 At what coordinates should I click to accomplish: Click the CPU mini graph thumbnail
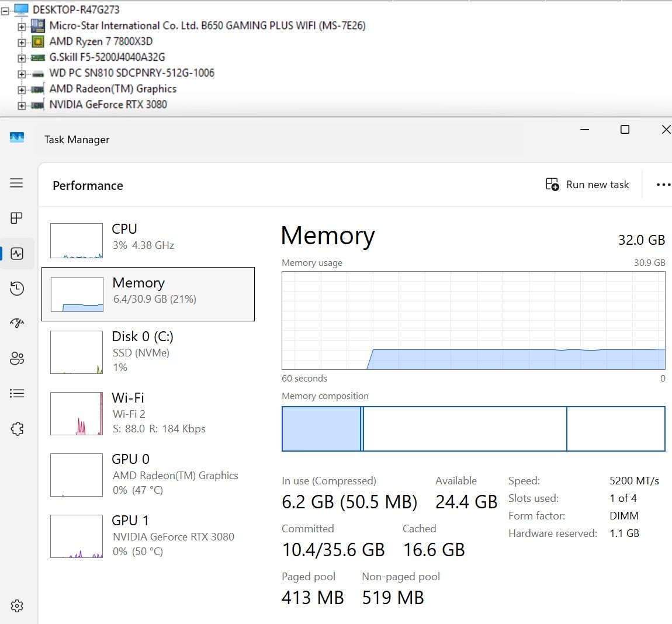coord(77,241)
